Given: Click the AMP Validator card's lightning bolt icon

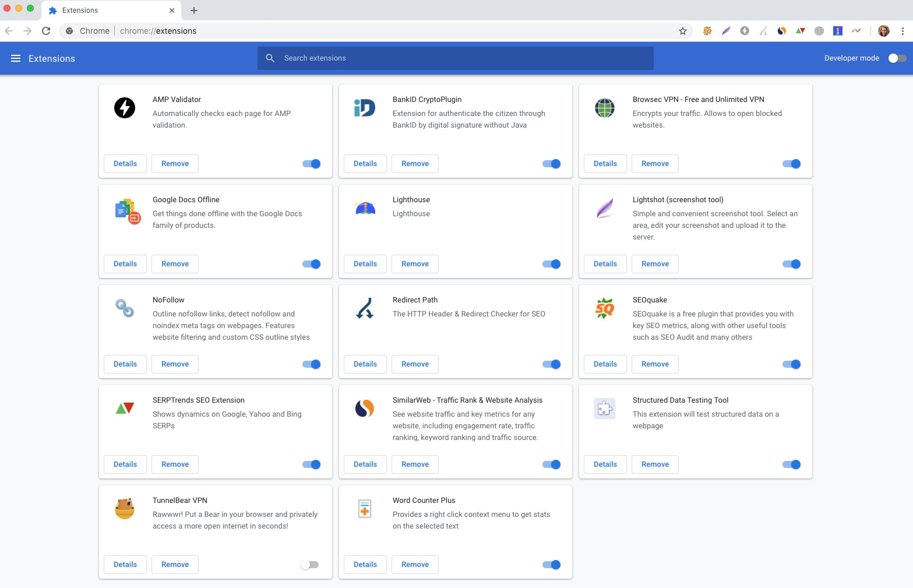Looking at the screenshot, I should pyautogui.click(x=125, y=108).
